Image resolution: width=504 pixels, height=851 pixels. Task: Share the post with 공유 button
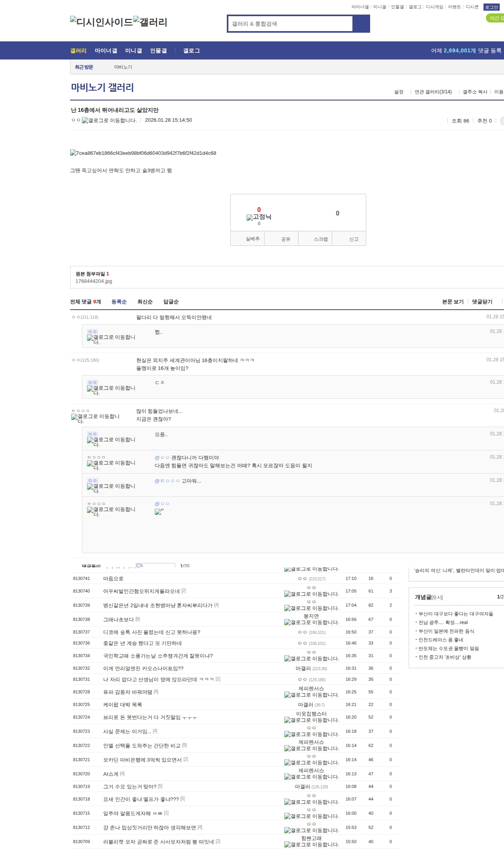coord(286,239)
